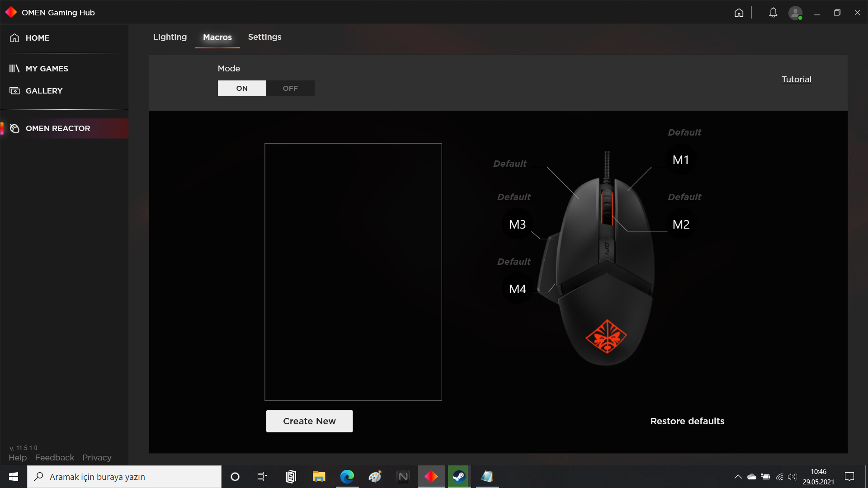The image size is (868, 488).
Task: Open notifications bell icon
Action: (x=773, y=13)
